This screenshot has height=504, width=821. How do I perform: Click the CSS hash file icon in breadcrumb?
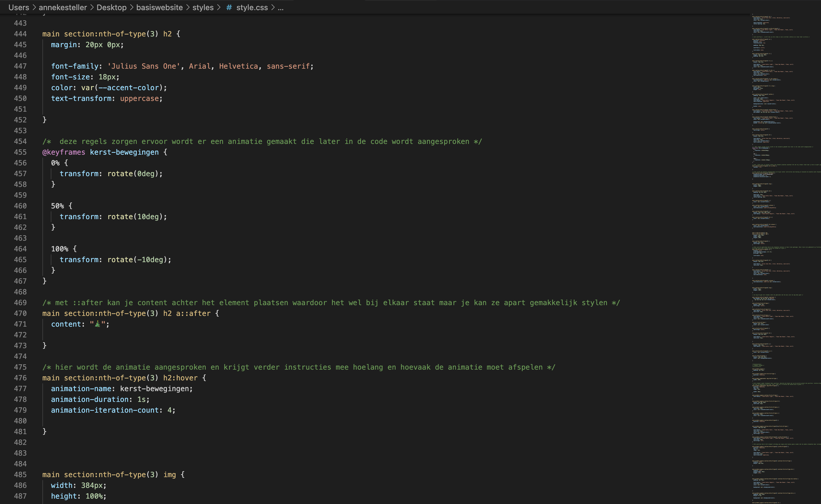coord(229,7)
